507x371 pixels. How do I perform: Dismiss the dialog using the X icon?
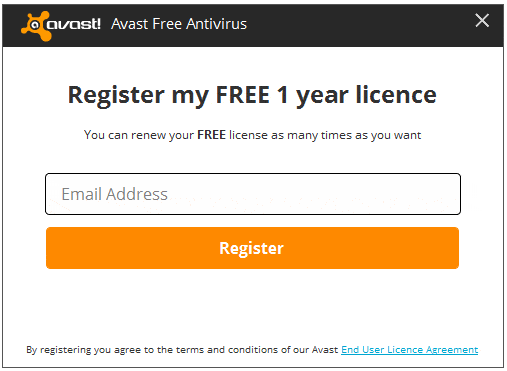(x=482, y=21)
